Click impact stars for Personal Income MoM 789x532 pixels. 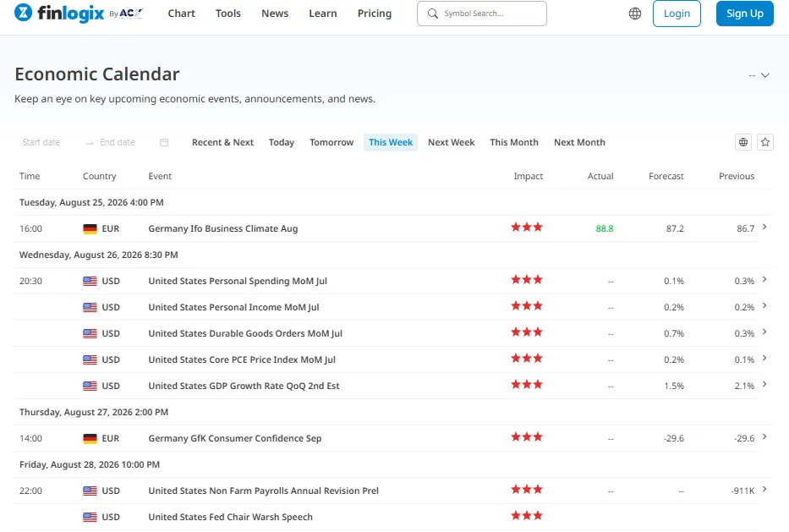[x=527, y=305]
